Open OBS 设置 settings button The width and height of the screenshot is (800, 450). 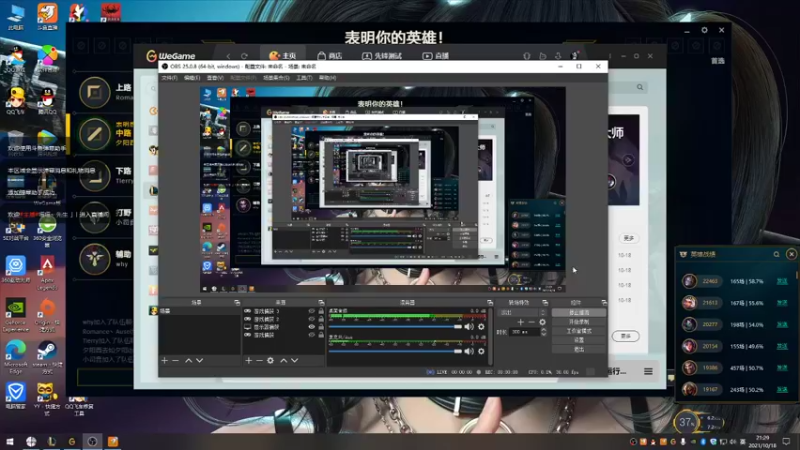coord(579,340)
